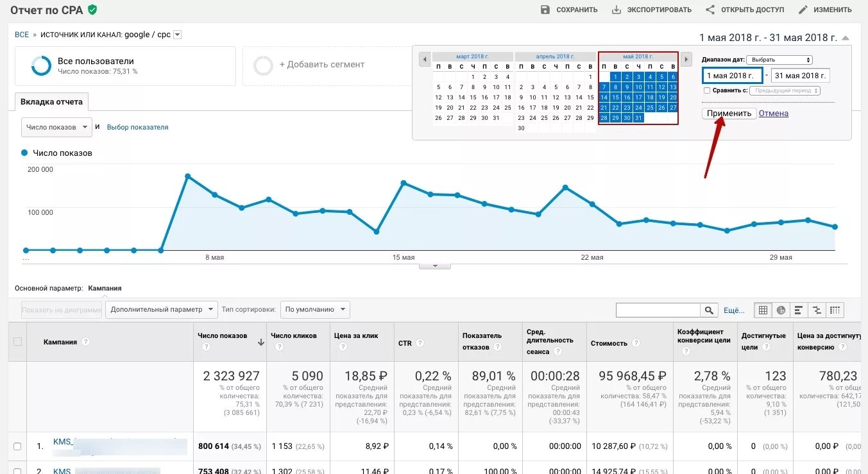Viewport: 868px width, 474px height.
Task: Open Ещё advanced filter link
Action: click(734, 310)
